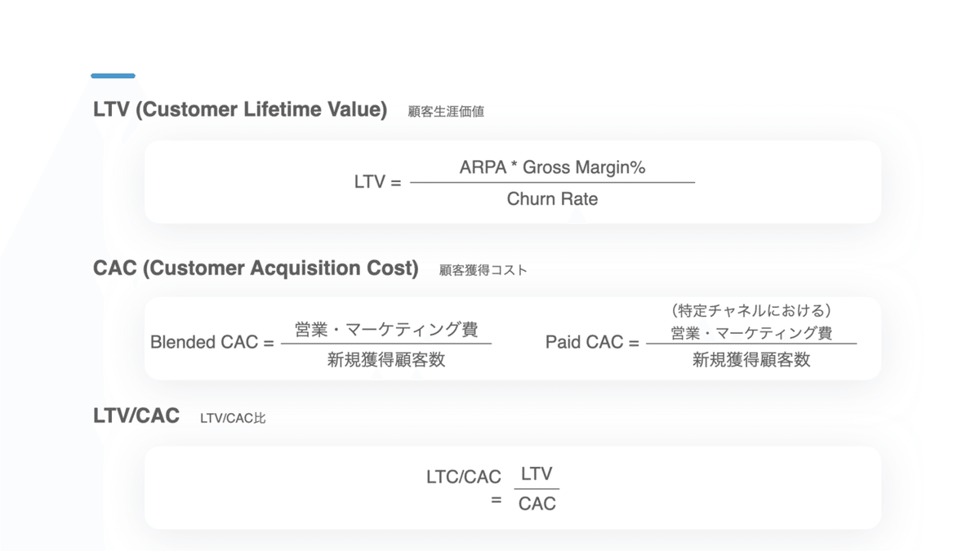This screenshot has height=551, width=980.
Task: Click the Paid CAC numerator '営業・マーケティング費'
Action: [x=751, y=333]
